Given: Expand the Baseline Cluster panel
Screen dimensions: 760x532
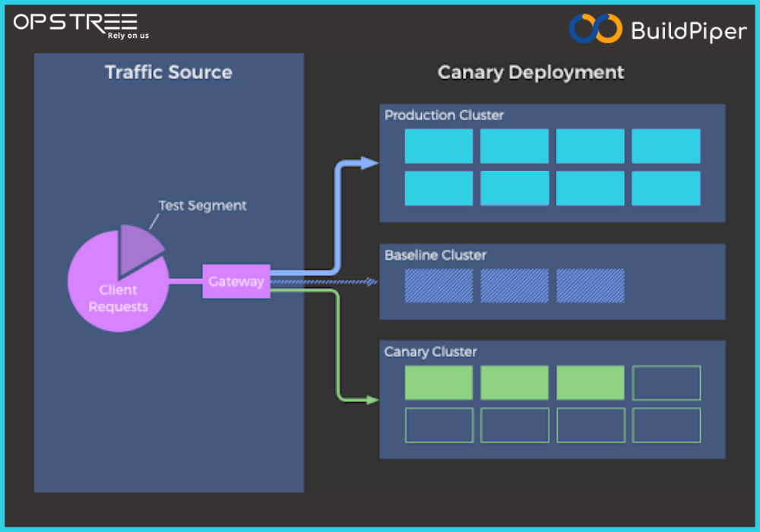Looking at the screenshot, I should 435,255.
